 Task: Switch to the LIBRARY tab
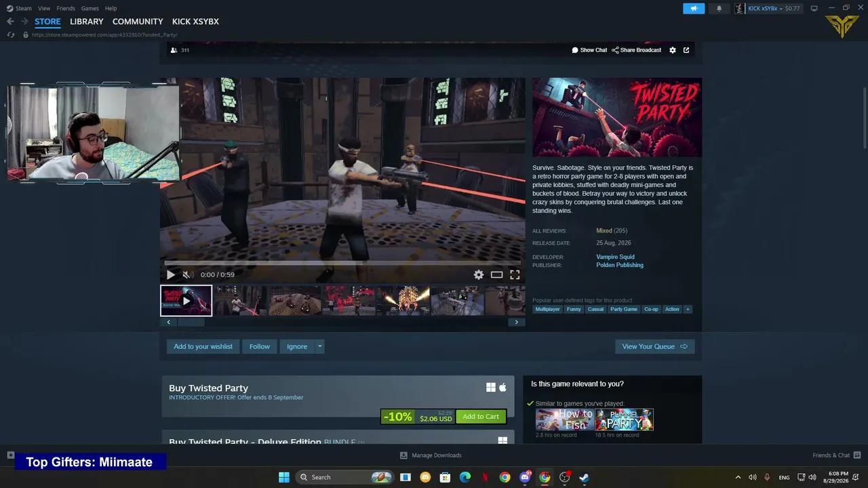point(87,22)
